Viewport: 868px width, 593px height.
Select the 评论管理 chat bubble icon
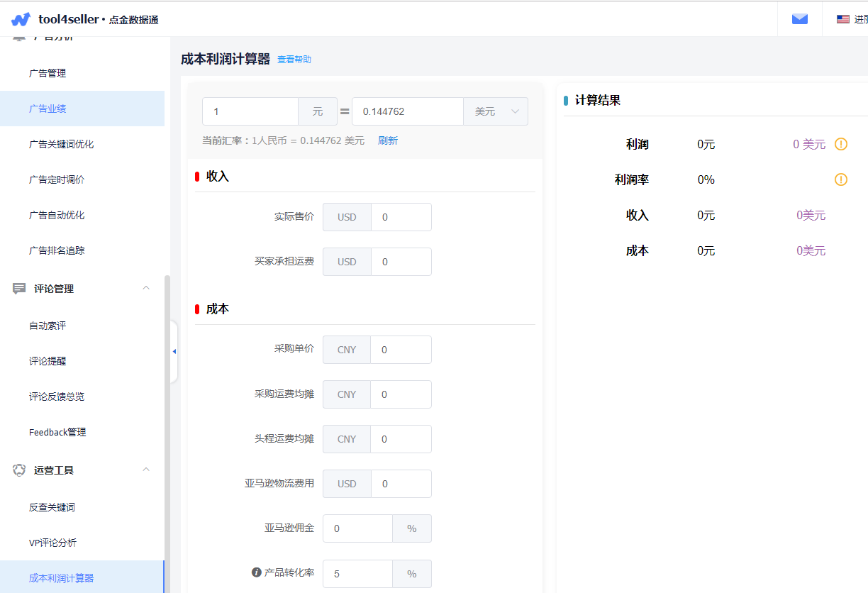coord(18,288)
